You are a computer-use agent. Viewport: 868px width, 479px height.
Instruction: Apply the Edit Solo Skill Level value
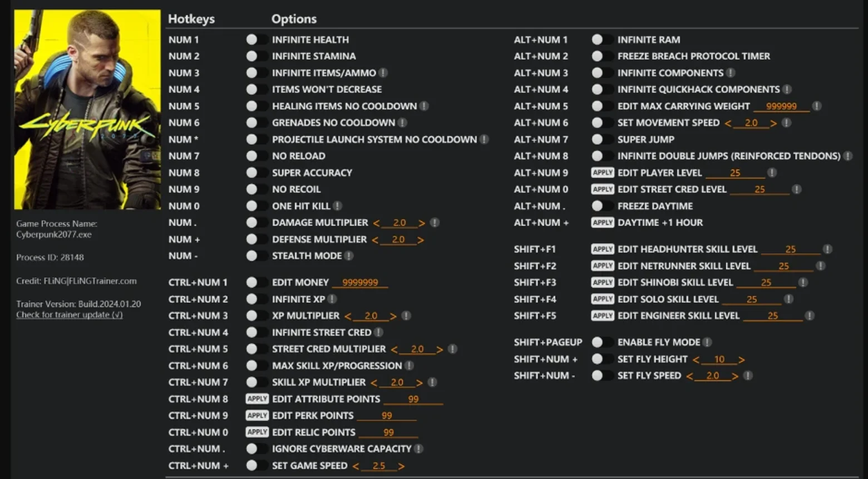pyautogui.click(x=603, y=299)
